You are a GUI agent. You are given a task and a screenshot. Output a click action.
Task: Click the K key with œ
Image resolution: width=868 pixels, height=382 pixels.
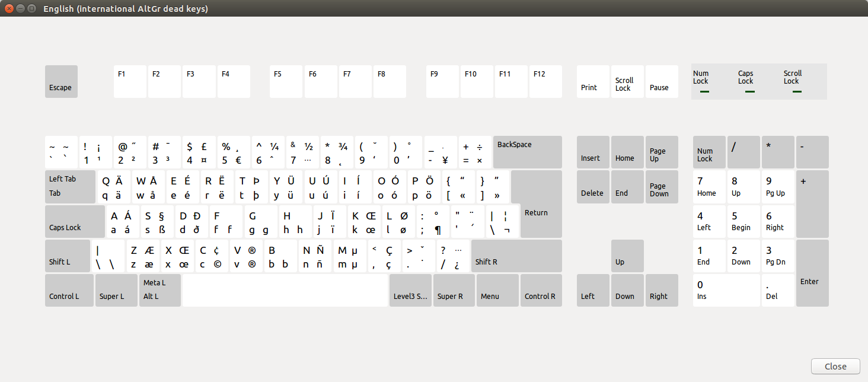[x=364, y=221]
